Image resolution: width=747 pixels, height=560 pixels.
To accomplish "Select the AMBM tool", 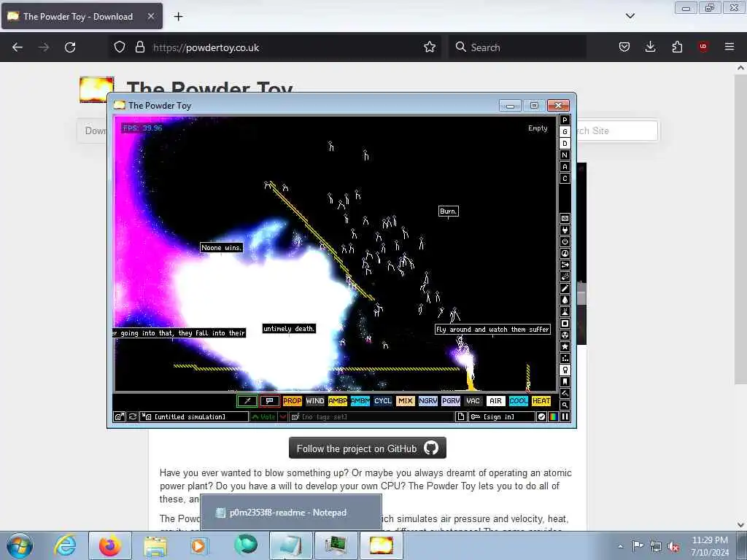I will coord(360,401).
